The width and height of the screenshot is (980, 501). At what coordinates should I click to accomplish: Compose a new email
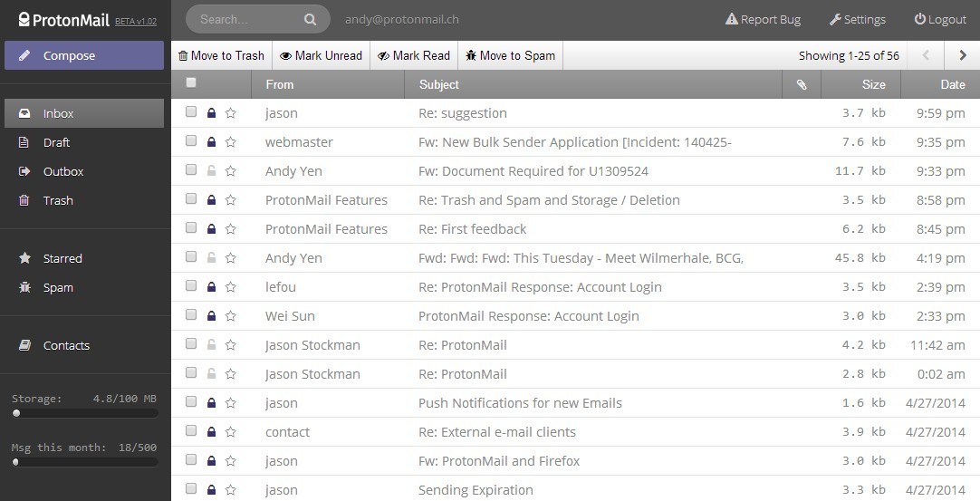coord(84,55)
